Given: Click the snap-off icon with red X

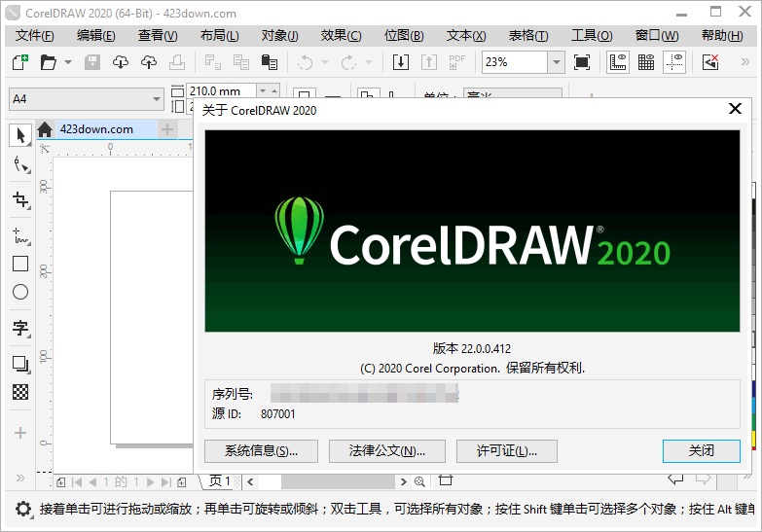Looking at the screenshot, I should 710,62.
